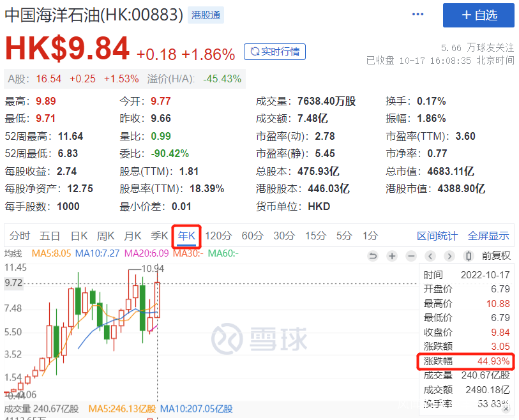
Task: Click the 港股市值 value 4388.90亿
Action: [461, 189]
